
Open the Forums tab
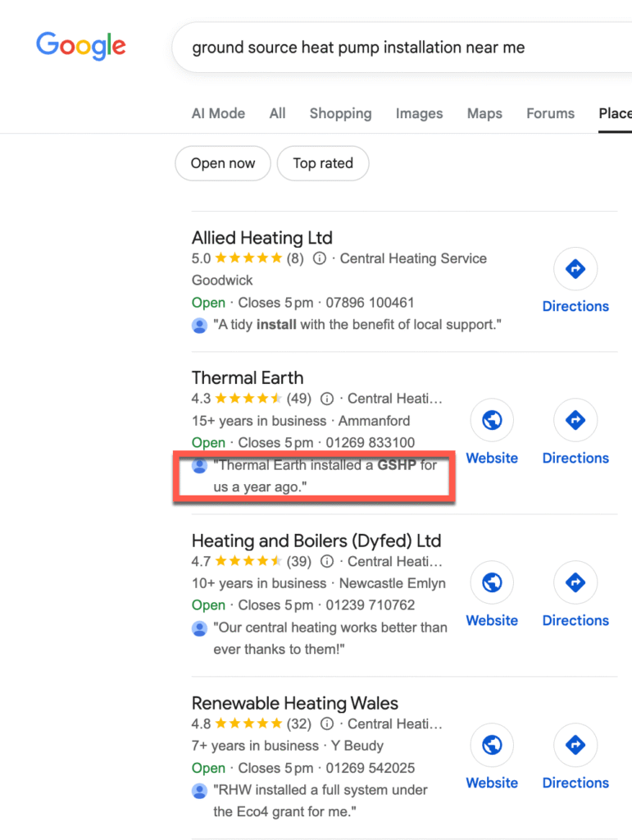click(x=550, y=113)
